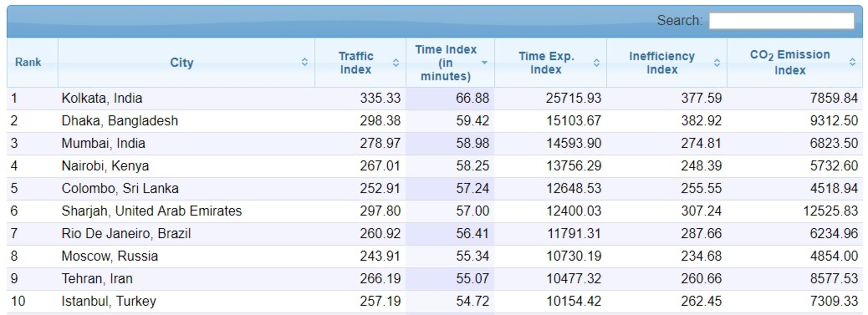Click Mumbai's Time Index value 58.98
Viewport: 868px width, 315px height.
472,143
